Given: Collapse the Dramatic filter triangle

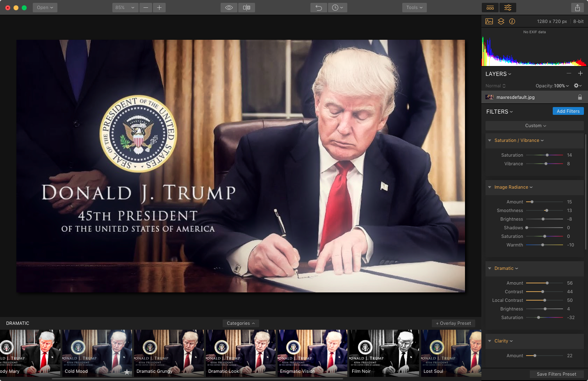Looking at the screenshot, I should pyautogui.click(x=490, y=268).
